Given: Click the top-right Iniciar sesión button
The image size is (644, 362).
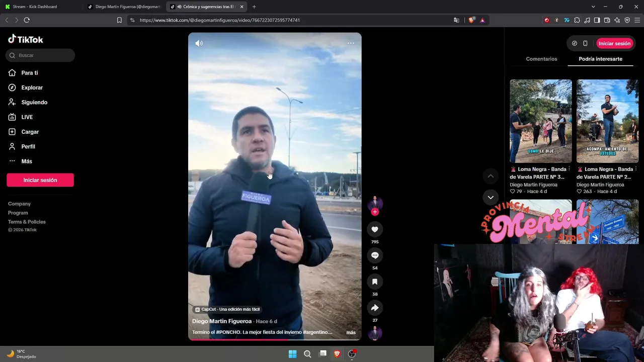Looking at the screenshot, I should pyautogui.click(x=614, y=43).
